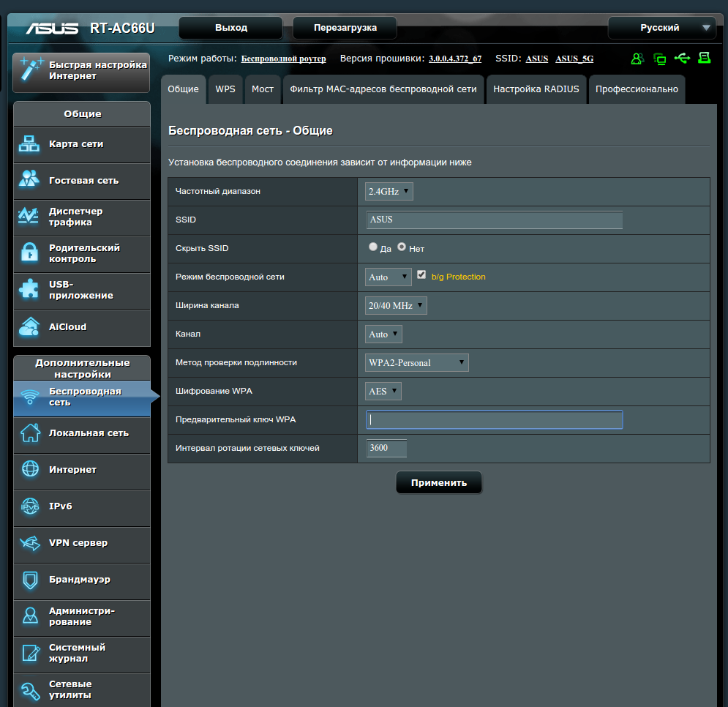The height and width of the screenshot is (707, 728).
Task: Open Брандмауэр menu entry
Action: [82, 582]
